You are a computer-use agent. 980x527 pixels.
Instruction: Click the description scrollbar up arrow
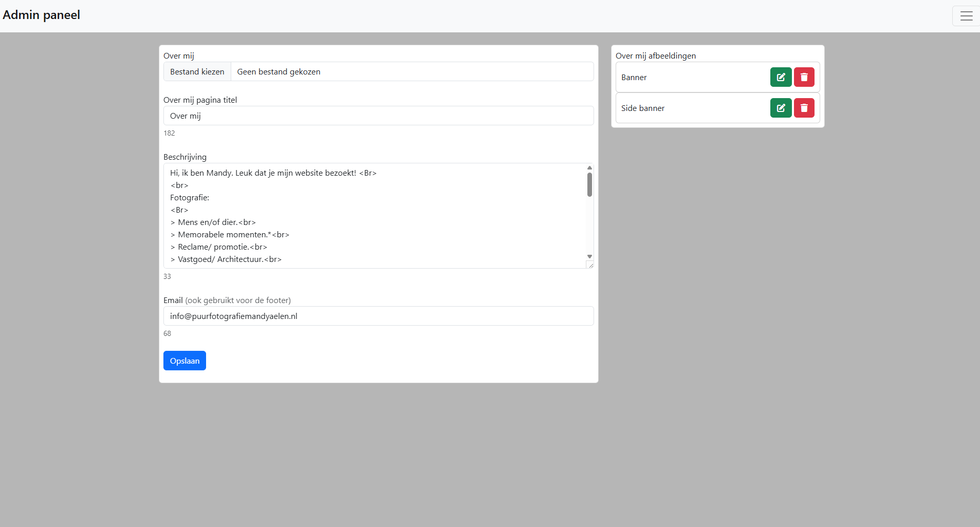589,168
